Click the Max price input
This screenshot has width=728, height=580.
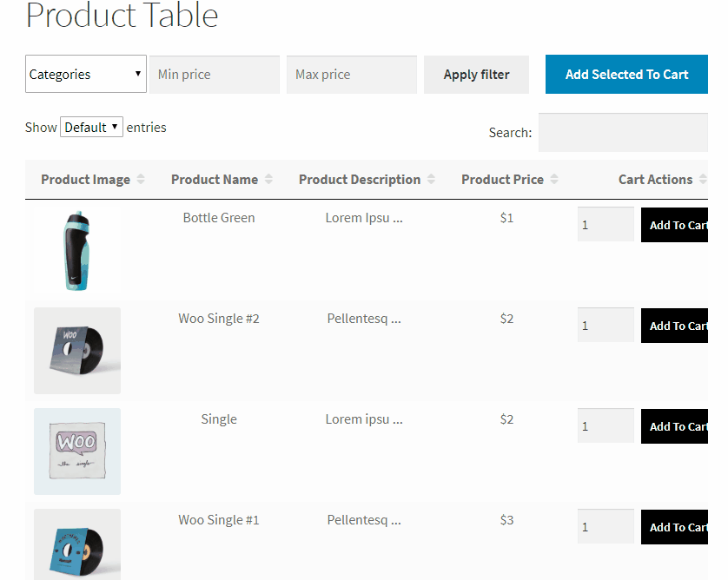point(351,74)
